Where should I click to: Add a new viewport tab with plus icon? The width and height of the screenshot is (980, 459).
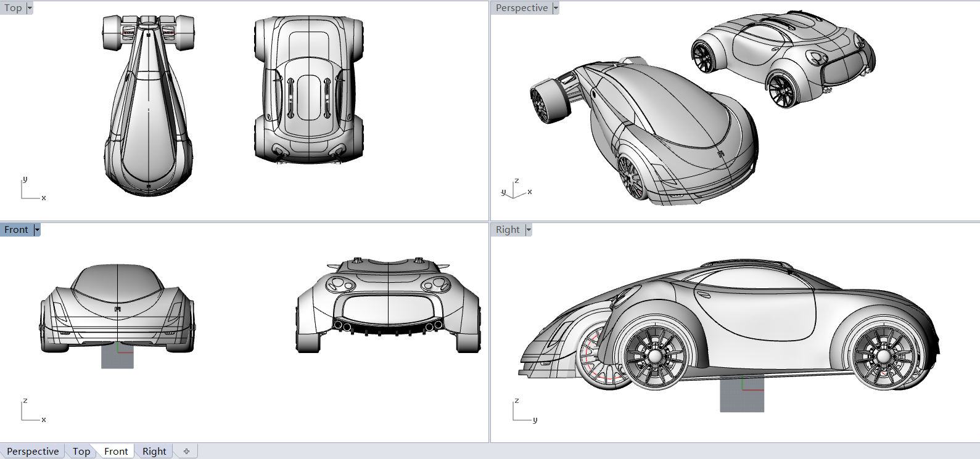coord(186,451)
